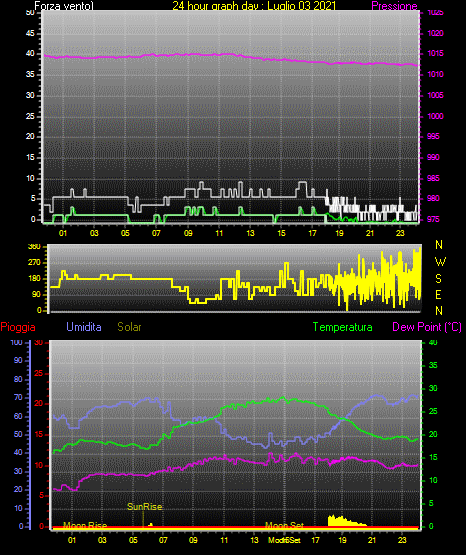The width and height of the screenshot is (466, 555).
Task: Click the 'W' wind direction label
Action: (x=440, y=262)
